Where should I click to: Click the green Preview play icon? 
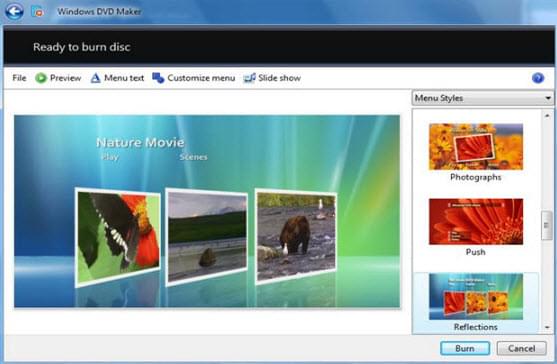point(41,78)
